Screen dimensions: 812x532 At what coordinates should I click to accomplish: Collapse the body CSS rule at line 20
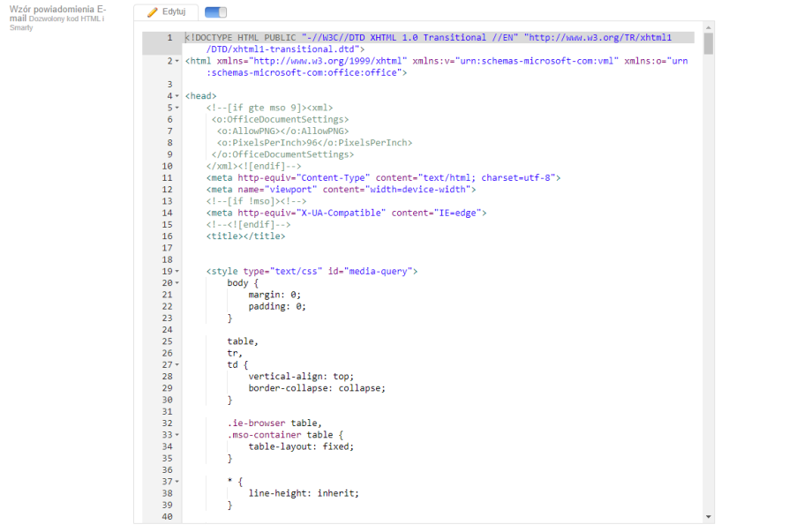(177, 283)
